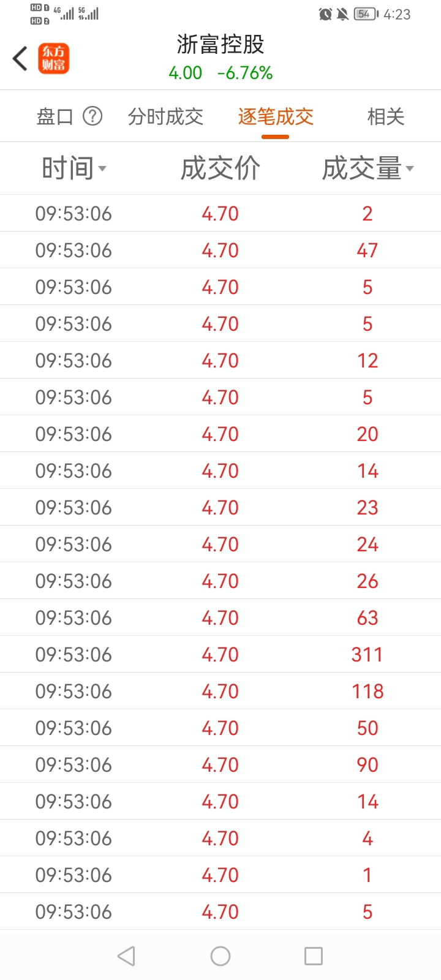Switch to the 盘口 tab
The width and height of the screenshot is (441, 980).
click(x=55, y=116)
